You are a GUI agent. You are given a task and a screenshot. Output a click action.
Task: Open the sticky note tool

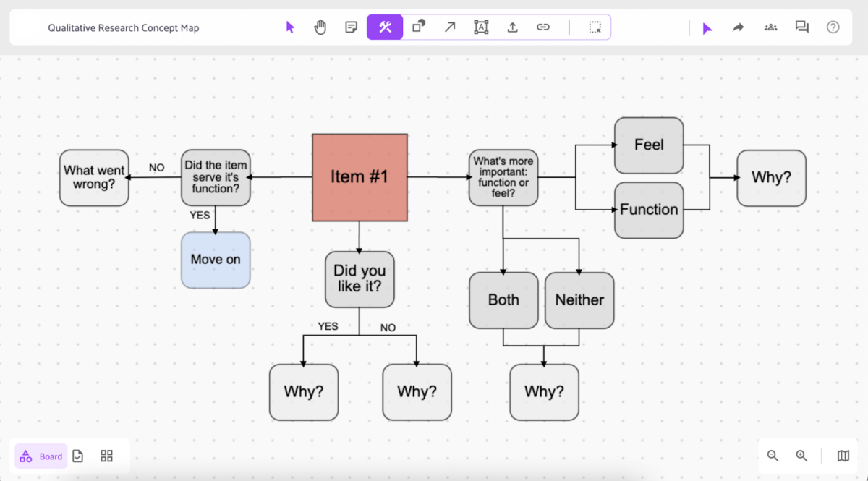point(351,27)
